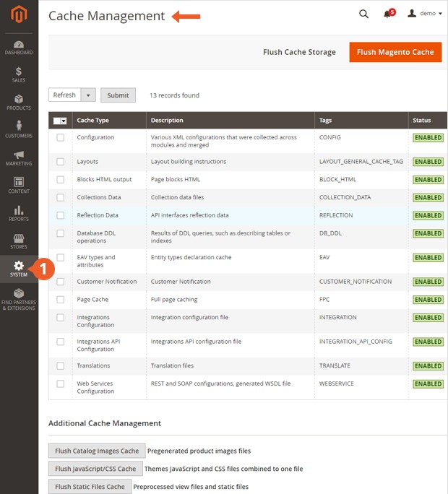Check the Page Cache checkbox

coord(61,300)
